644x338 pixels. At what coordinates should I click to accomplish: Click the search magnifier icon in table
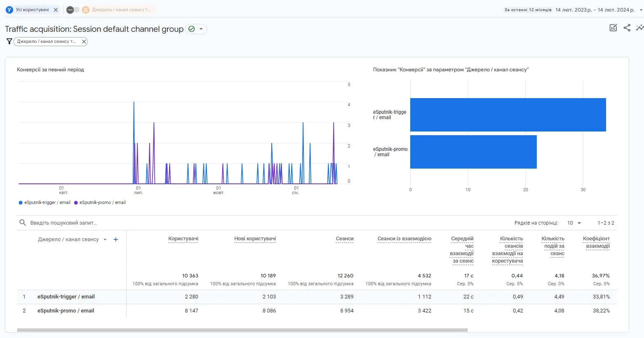pos(23,223)
